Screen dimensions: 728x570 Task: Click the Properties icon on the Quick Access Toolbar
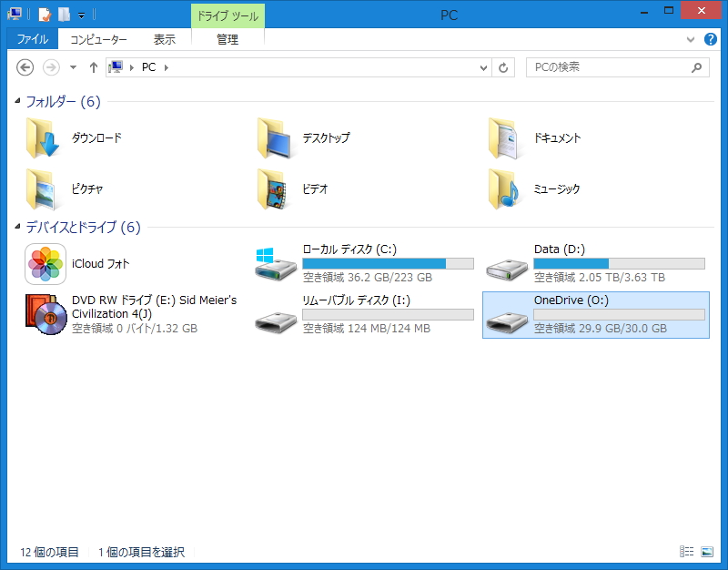coord(44,15)
